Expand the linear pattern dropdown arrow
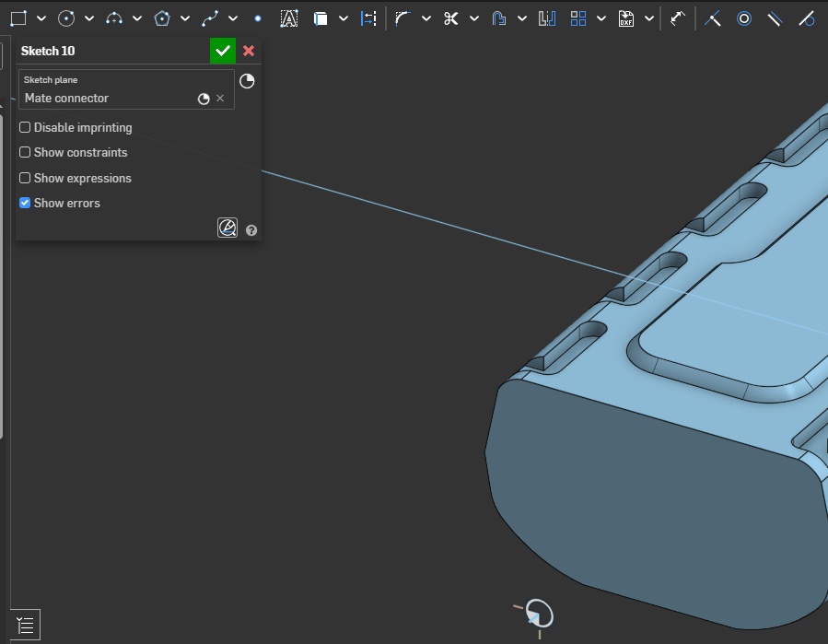 [x=601, y=18]
